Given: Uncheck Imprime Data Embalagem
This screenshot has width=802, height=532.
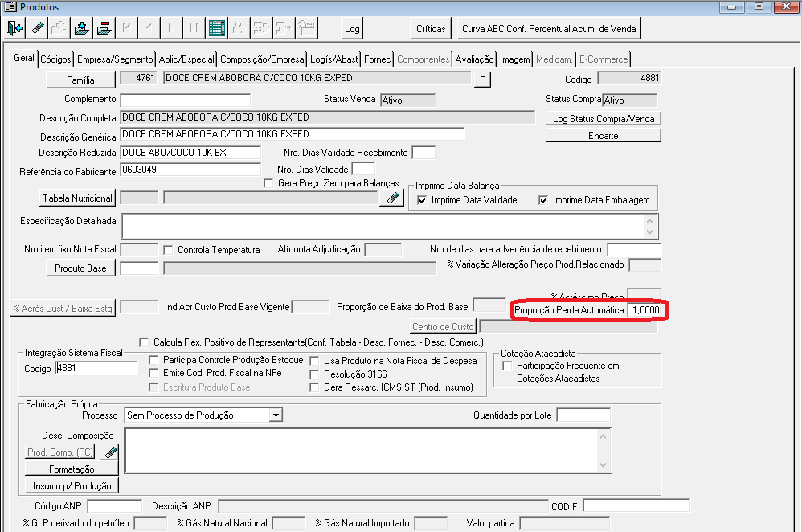Looking at the screenshot, I should 543,200.
